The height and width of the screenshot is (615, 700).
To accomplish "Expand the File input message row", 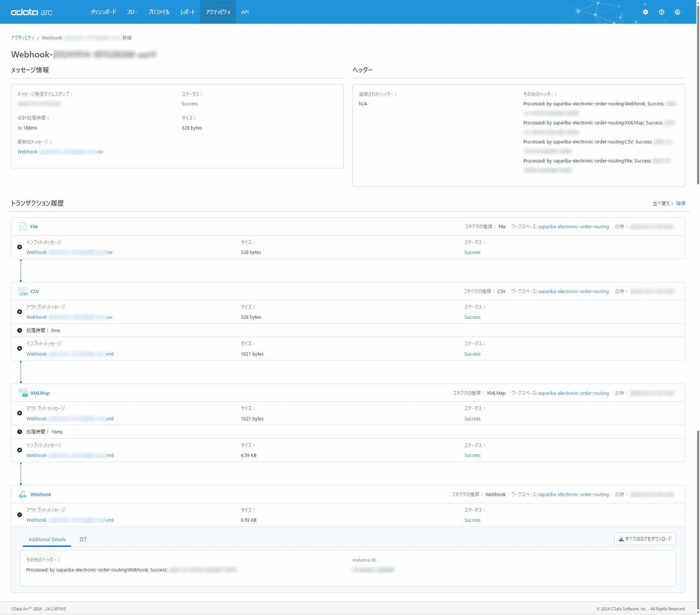I will (20, 247).
